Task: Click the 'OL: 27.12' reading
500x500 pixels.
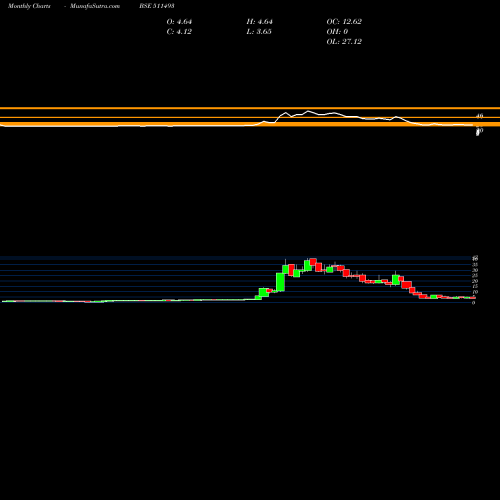Action: tap(344, 42)
